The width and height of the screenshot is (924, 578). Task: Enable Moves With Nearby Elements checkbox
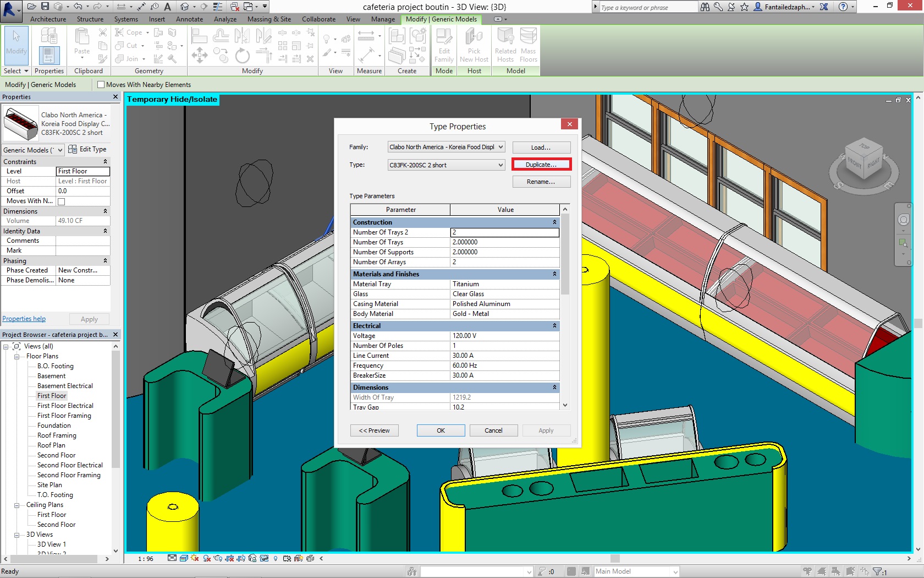point(101,85)
